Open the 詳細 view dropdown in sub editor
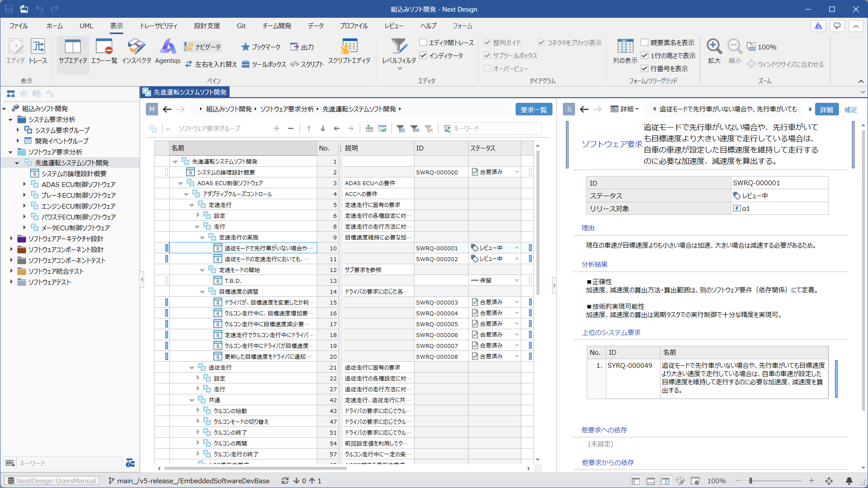 (x=625, y=109)
